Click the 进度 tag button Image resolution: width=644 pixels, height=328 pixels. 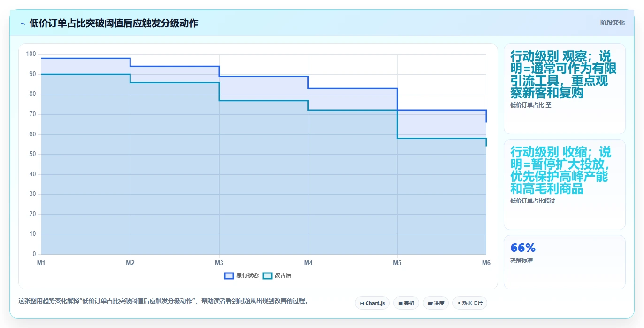tap(436, 303)
